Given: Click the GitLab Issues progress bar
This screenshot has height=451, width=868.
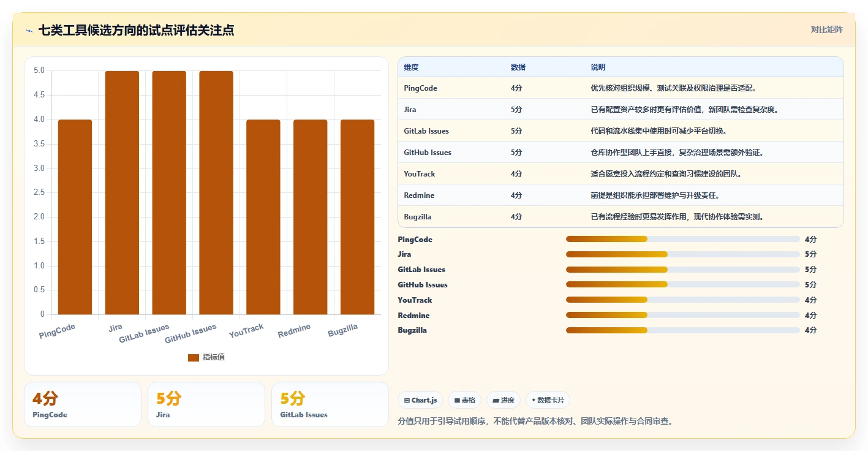Looking at the screenshot, I should click(x=683, y=269).
